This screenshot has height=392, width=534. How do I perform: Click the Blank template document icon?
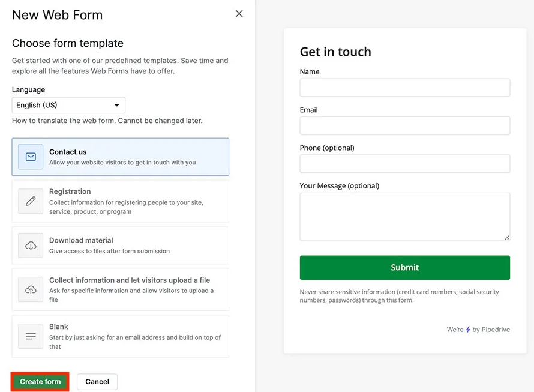point(31,336)
